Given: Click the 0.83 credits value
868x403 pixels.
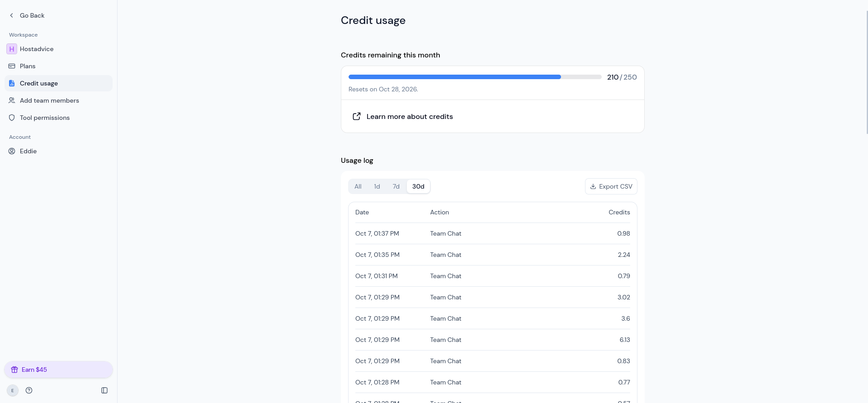Looking at the screenshot, I should [x=623, y=361].
